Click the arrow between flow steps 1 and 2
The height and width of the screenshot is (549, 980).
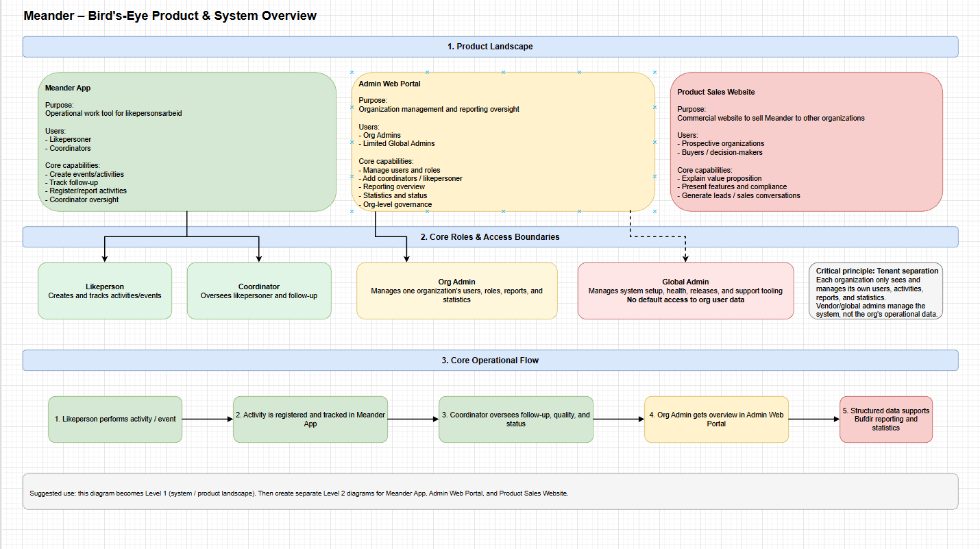[208, 419]
